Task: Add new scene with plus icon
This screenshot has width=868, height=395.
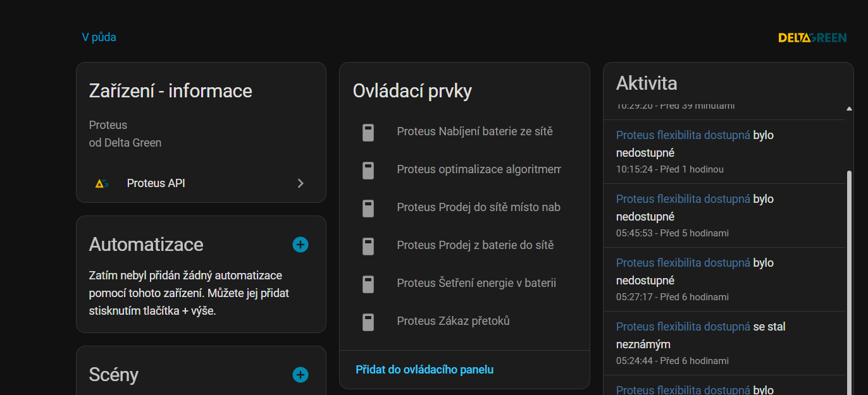Action: [301, 375]
